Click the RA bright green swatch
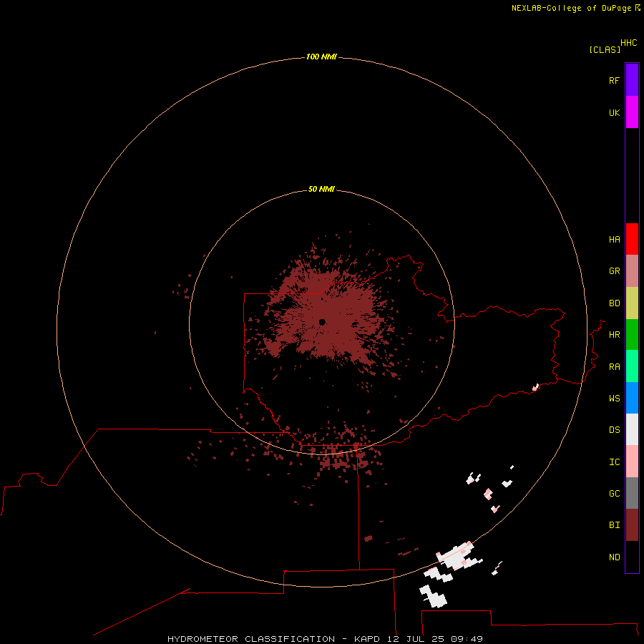Viewport: 644px width, 644px height. coord(632,366)
